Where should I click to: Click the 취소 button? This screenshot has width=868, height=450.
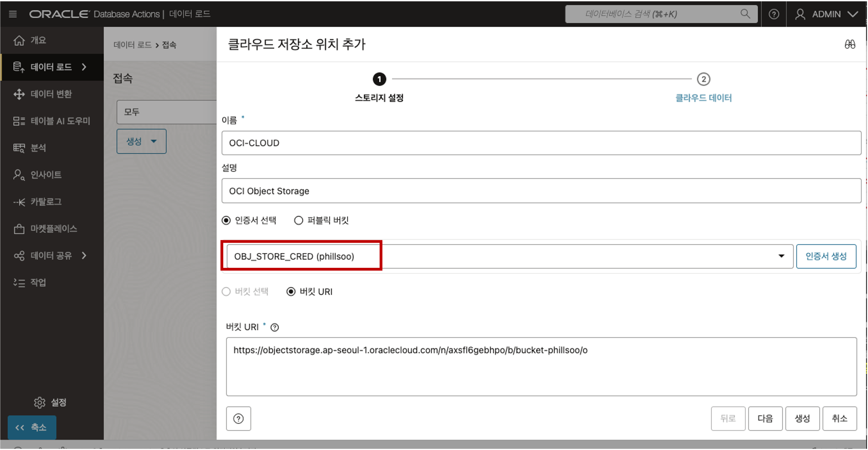click(839, 418)
